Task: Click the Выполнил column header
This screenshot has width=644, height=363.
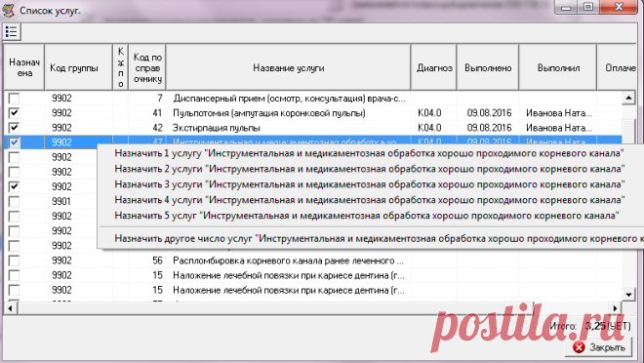Action: point(558,67)
